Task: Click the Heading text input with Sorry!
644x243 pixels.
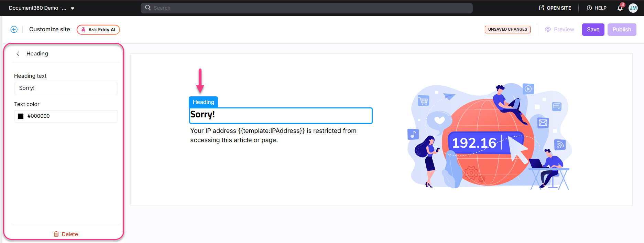Action: tap(66, 88)
